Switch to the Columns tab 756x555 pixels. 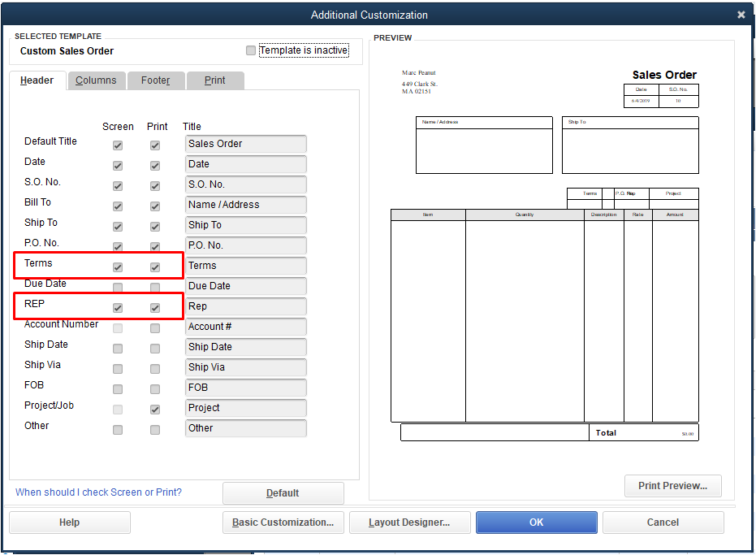pos(97,80)
